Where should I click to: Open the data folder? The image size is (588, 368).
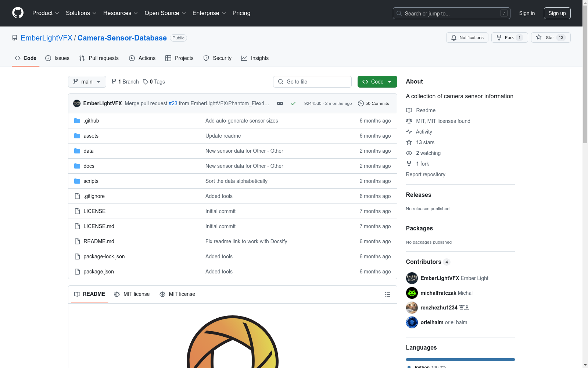tap(89, 151)
